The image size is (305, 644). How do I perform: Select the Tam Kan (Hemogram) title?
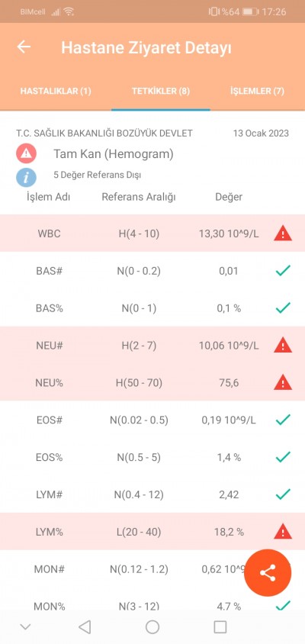click(x=114, y=154)
